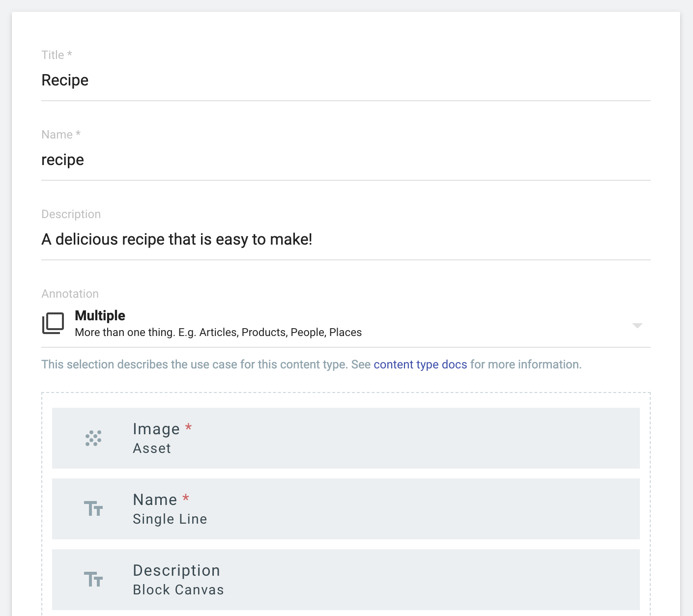The height and width of the screenshot is (616, 693).
Task: Open the content type docs link
Action: 420,364
